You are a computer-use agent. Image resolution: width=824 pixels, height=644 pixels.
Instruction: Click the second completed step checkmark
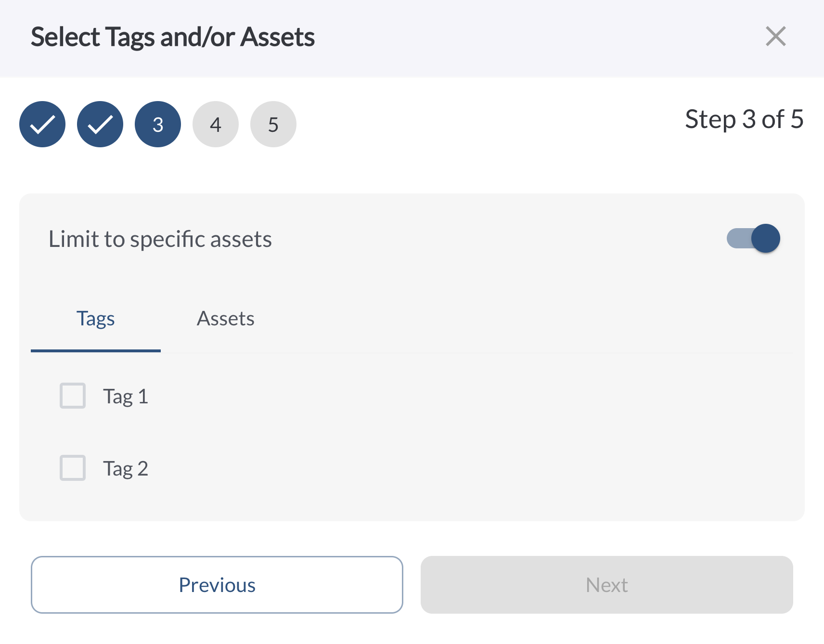coord(100,124)
